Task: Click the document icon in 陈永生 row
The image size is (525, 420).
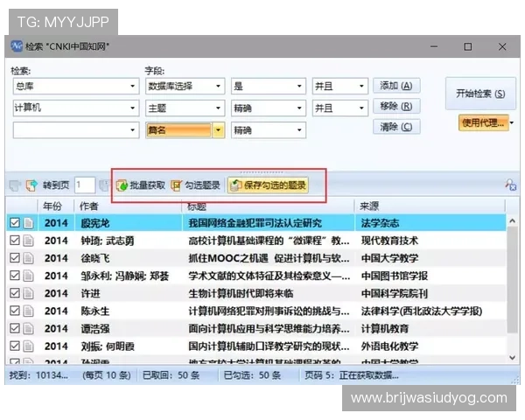Action: pos(29,311)
